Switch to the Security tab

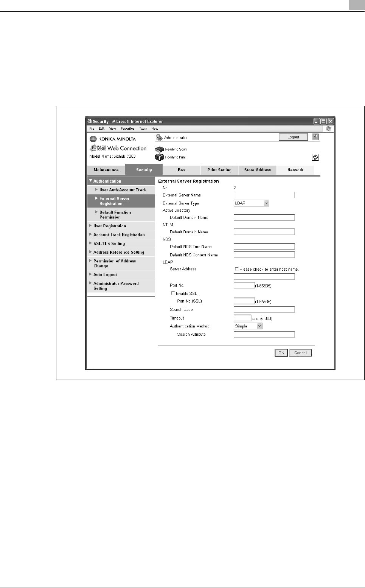[x=144, y=170]
